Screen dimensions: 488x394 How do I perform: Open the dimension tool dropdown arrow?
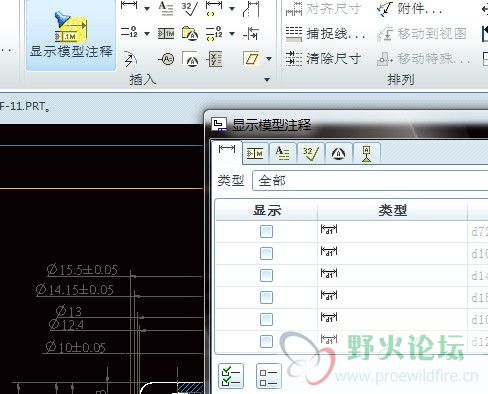point(147,8)
